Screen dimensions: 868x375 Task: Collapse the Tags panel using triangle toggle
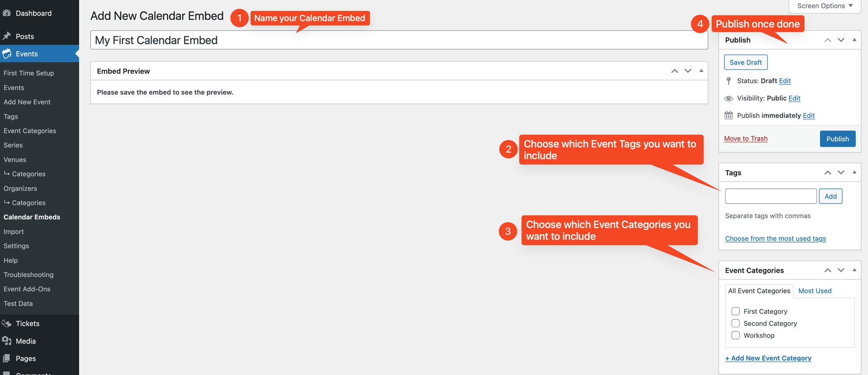[854, 172]
